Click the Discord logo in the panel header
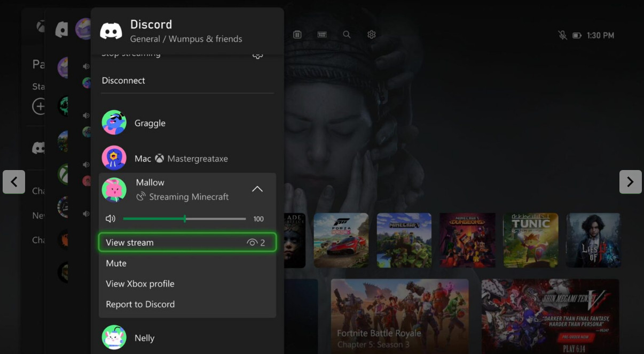This screenshot has width=644, height=354. coord(111,31)
